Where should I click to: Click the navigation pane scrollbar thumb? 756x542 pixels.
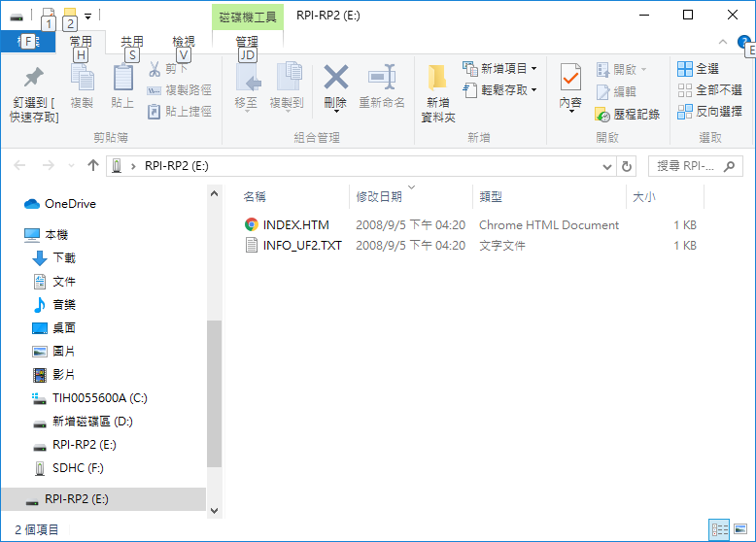[x=215, y=393]
